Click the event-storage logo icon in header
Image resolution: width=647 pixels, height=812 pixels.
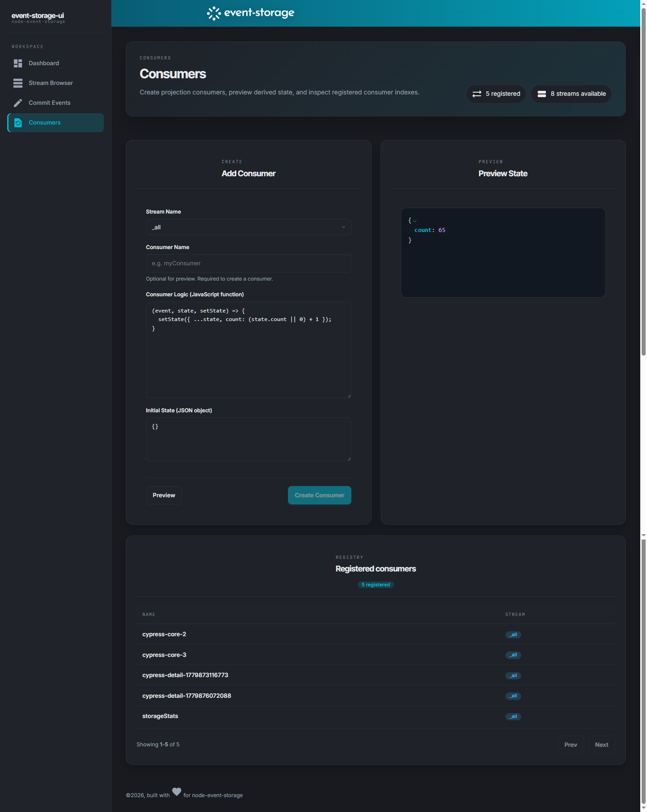[x=214, y=13]
